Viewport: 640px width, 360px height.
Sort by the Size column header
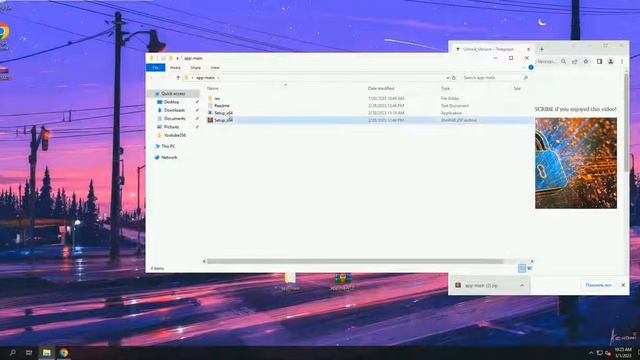coord(517,88)
